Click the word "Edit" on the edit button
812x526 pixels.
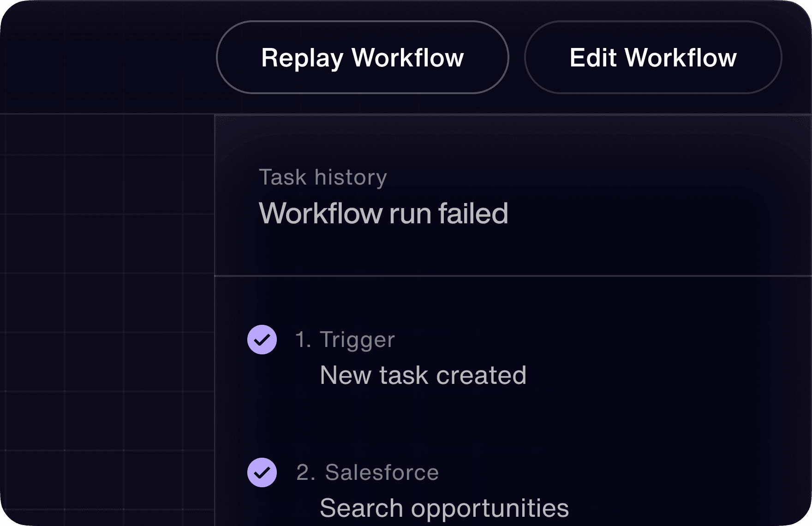click(x=593, y=58)
